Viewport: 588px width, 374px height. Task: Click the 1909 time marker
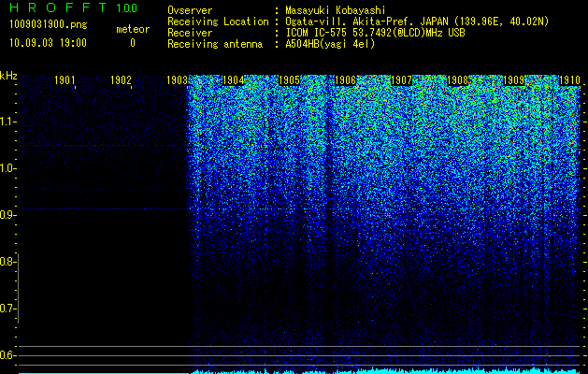click(513, 80)
